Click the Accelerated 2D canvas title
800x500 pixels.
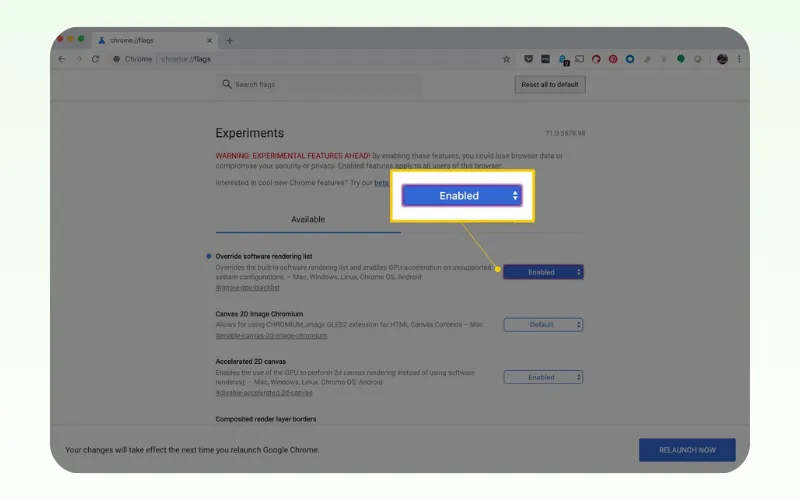click(251, 361)
